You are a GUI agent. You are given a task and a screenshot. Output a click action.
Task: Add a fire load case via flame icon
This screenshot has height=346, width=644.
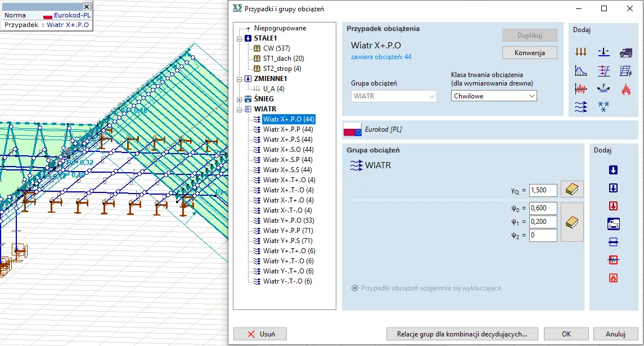(x=625, y=88)
